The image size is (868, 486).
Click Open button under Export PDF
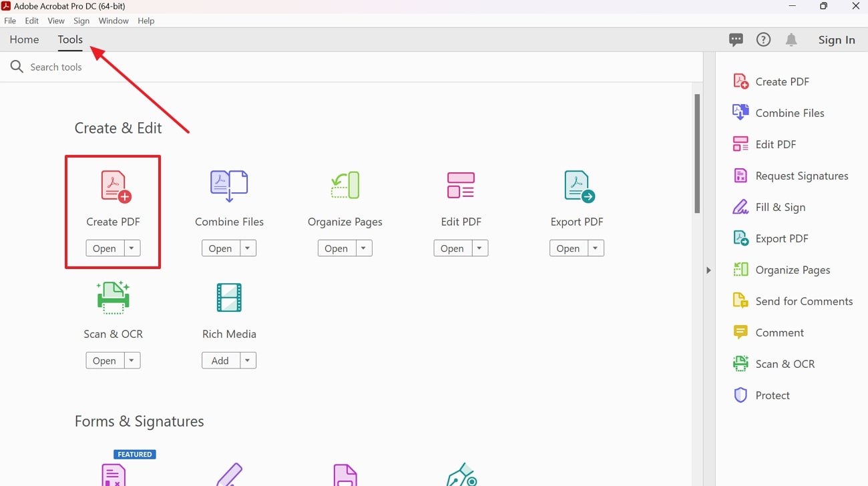click(x=568, y=248)
